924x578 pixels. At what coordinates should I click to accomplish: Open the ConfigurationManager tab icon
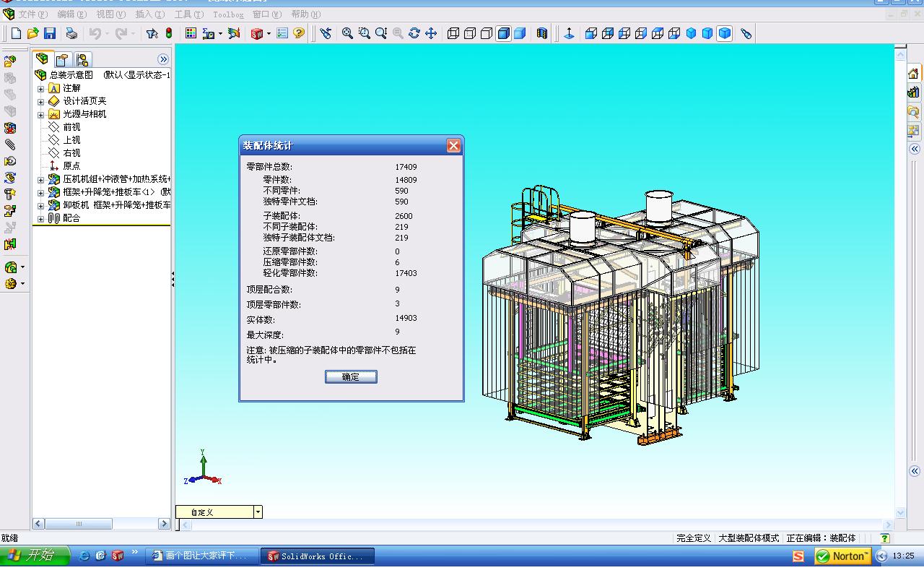(x=82, y=59)
